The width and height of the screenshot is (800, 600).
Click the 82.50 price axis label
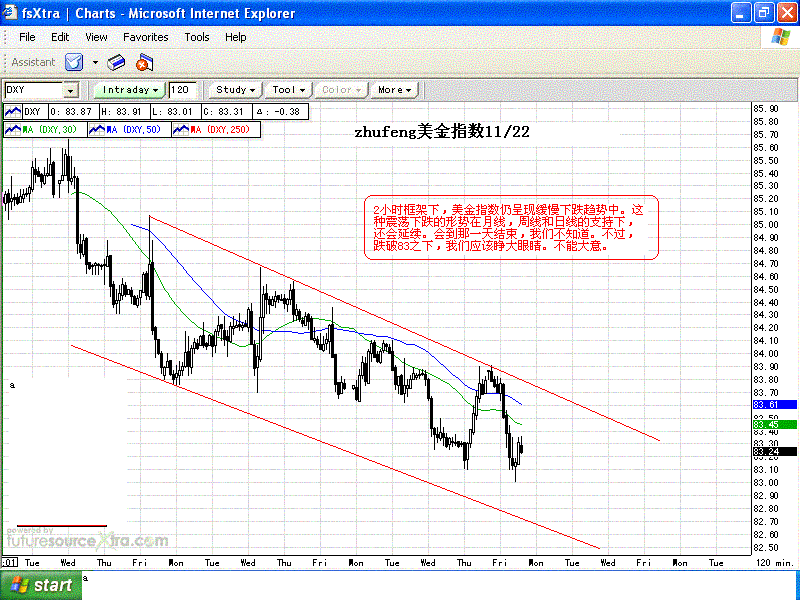click(x=766, y=548)
